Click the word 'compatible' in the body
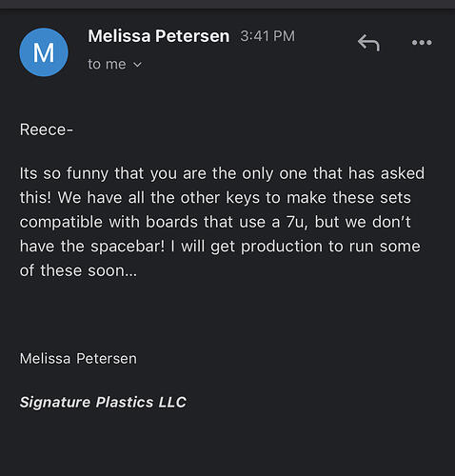The image size is (455, 476). pos(61,222)
